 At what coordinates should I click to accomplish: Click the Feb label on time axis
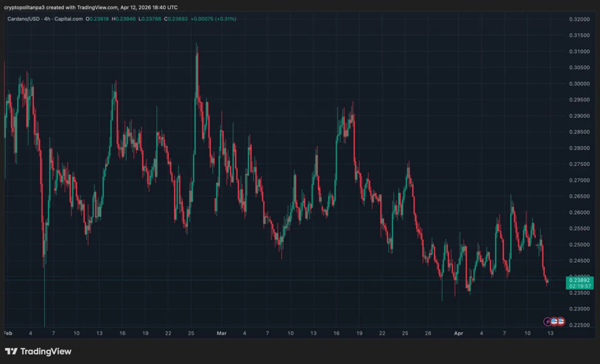pos(7,333)
